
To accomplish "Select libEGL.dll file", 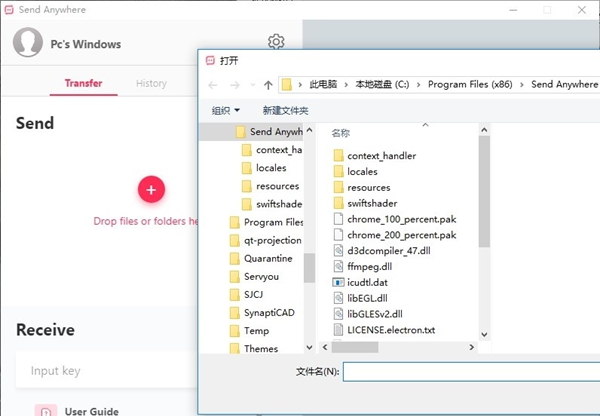I will [360, 298].
